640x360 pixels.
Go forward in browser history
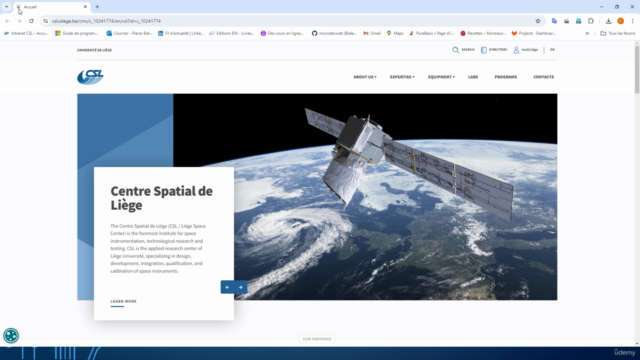(19, 21)
